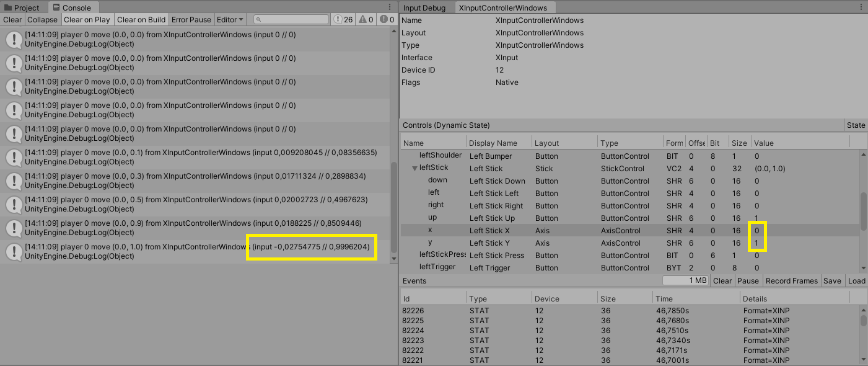Load saved events using the Load button
This screenshot has width=868, height=366.
point(857,280)
